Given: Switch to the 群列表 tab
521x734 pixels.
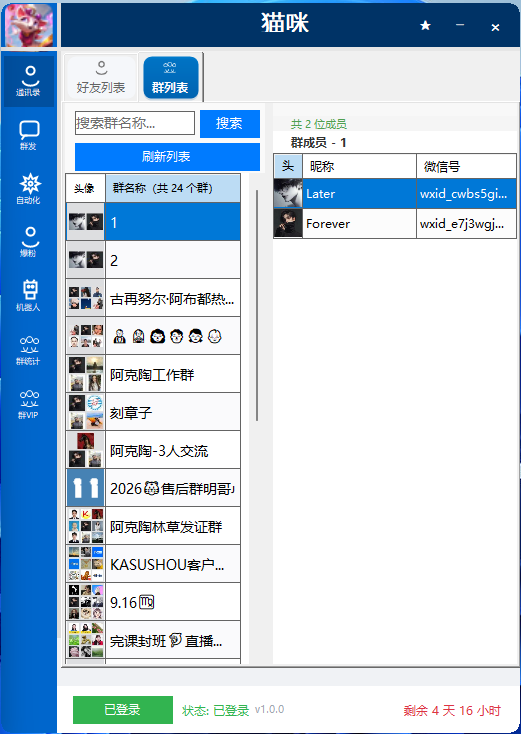Looking at the screenshot, I should 170,77.
